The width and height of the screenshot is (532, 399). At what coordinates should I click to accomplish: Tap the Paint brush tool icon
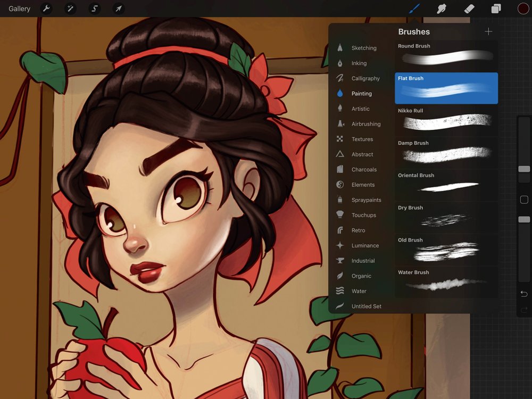click(414, 9)
